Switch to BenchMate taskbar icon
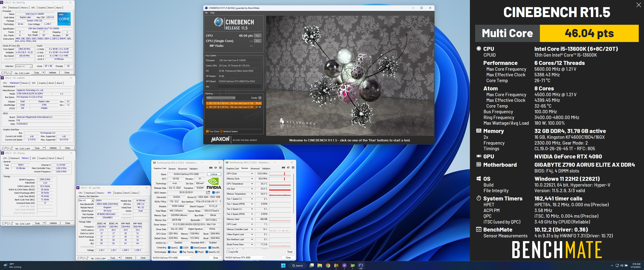 [x=336, y=265]
